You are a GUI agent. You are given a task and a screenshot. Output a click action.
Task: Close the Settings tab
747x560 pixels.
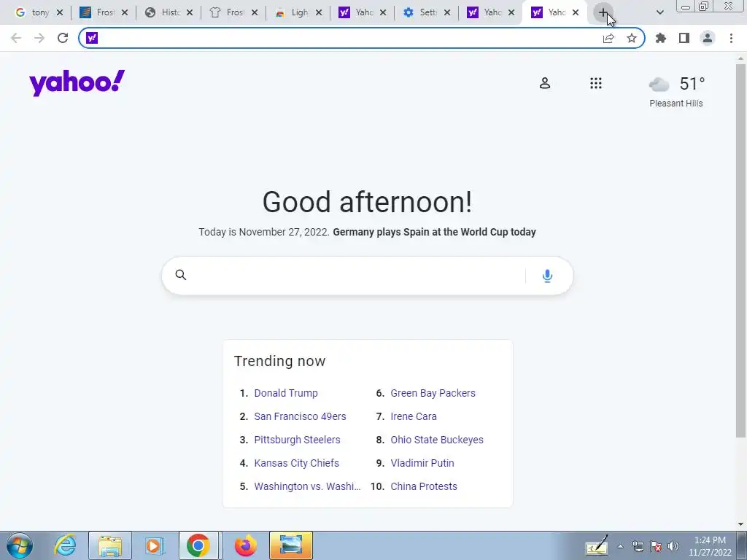pyautogui.click(x=447, y=13)
